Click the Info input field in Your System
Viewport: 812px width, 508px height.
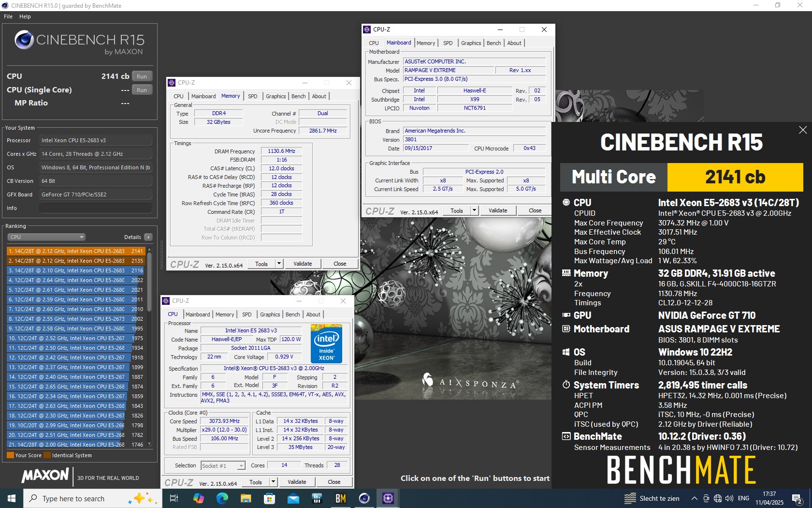96,208
